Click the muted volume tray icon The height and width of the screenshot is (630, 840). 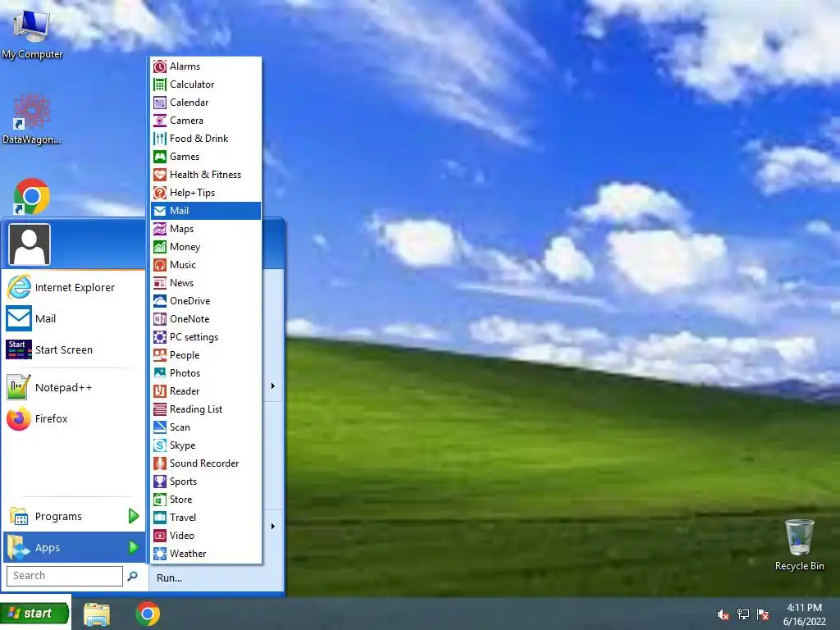(x=724, y=614)
